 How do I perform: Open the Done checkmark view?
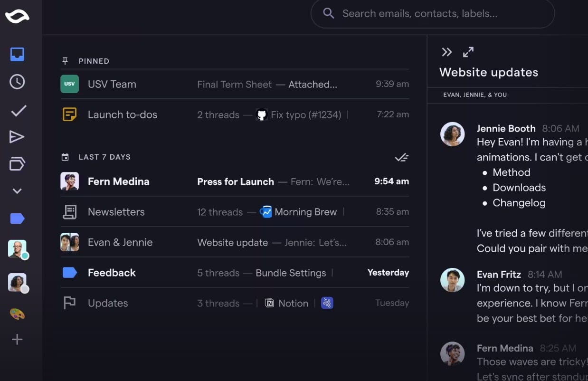(x=18, y=111)
